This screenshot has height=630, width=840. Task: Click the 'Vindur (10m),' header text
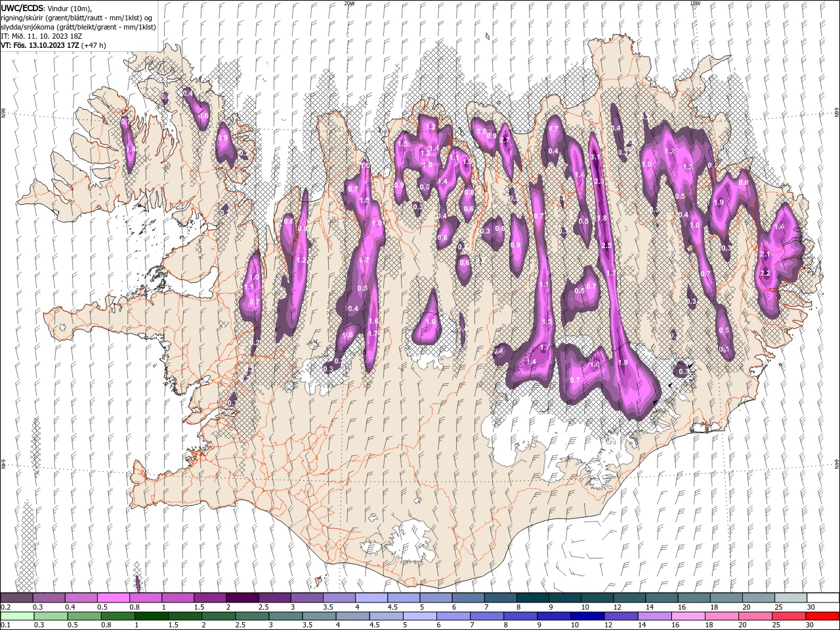click(69, 8)
